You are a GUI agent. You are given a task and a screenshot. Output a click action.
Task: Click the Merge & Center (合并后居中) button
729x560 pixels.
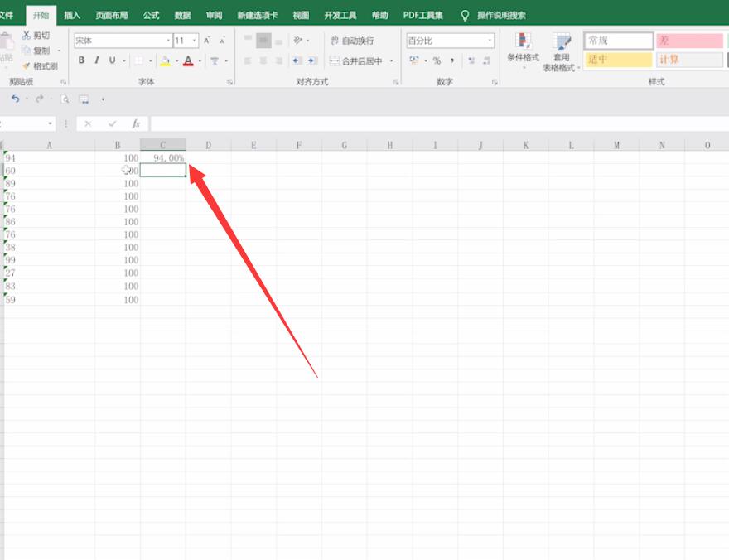(x=355, y=60)
